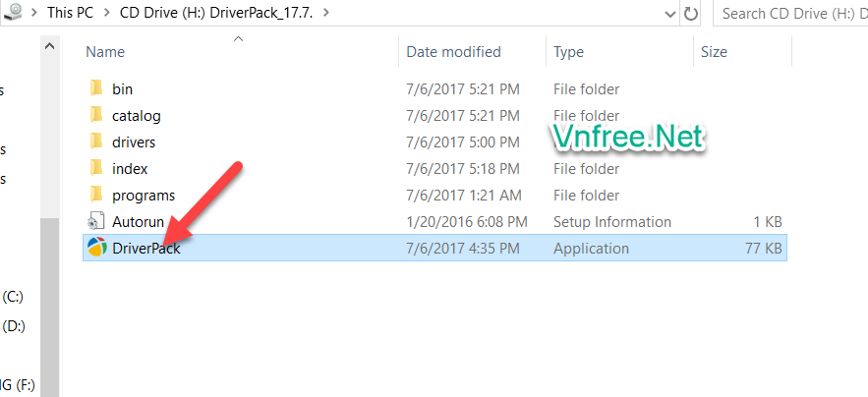The image size is (868, 397).
Task: Open the address bar history dropdown
Action: tap(670, 14)
